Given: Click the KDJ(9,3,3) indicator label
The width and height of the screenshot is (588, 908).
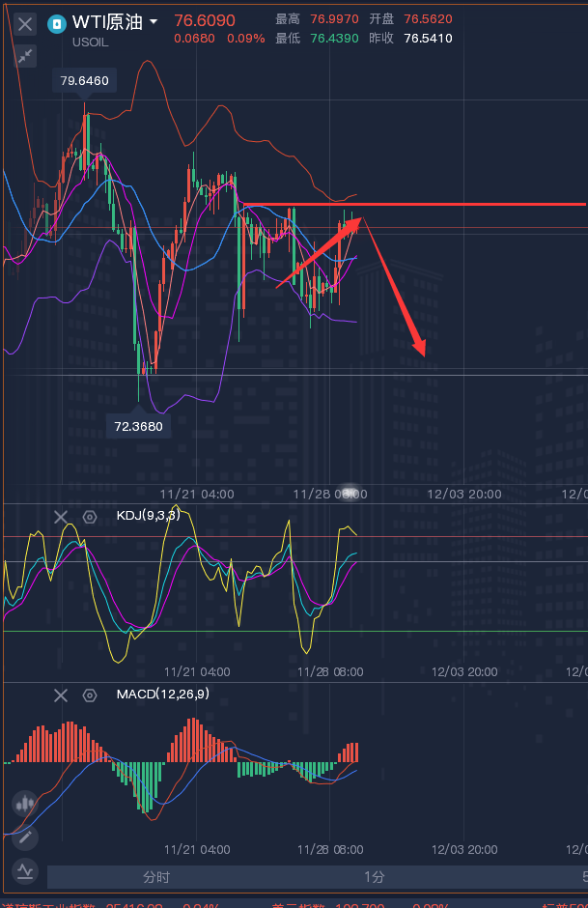Looking at the screenshot, I should click(x=148, y=516).
